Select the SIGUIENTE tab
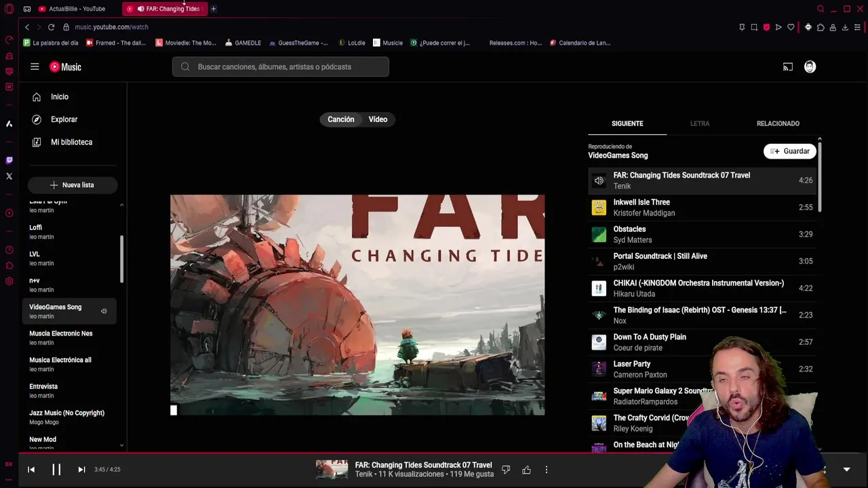Screen dimensions: 868x488 (x=627, y=123)
